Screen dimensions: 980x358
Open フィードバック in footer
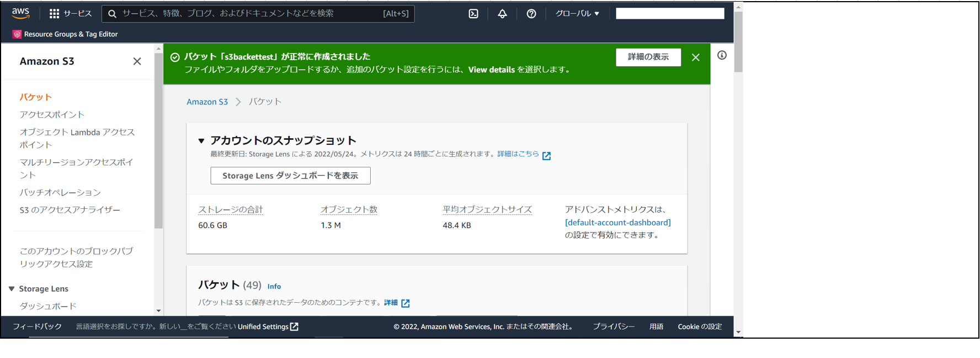[x=37, y=327]
